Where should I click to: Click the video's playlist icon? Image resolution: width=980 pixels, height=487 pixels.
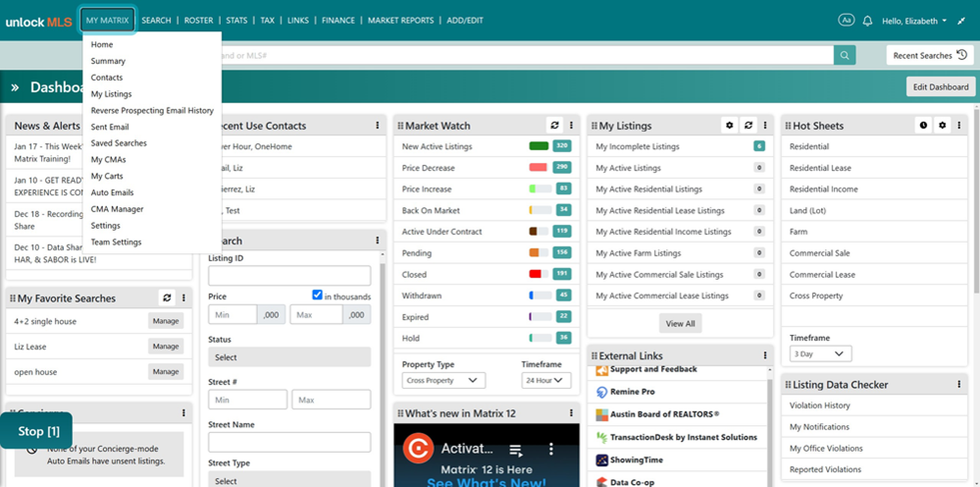coord(515,449)
